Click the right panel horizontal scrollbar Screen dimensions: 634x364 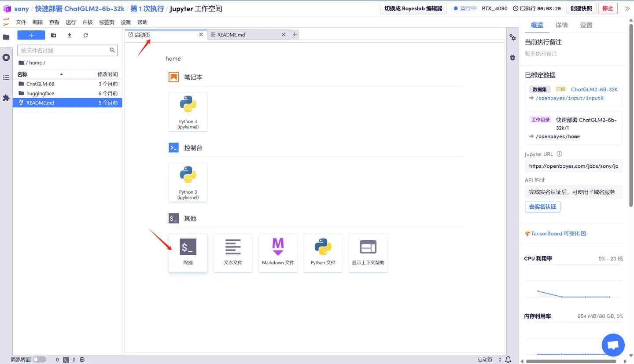pos(571,361)
